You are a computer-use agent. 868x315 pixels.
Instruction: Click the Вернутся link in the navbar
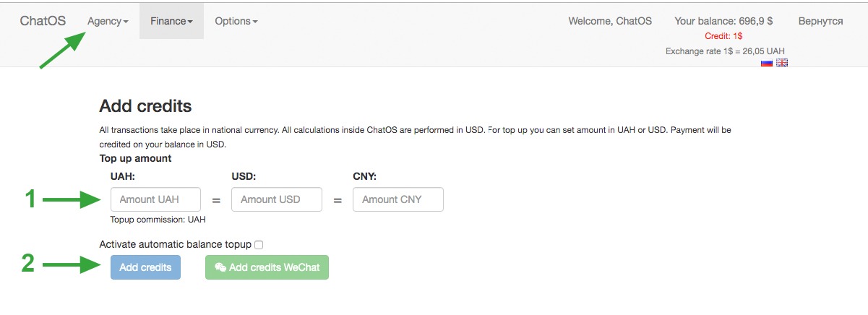coord(820,21)
